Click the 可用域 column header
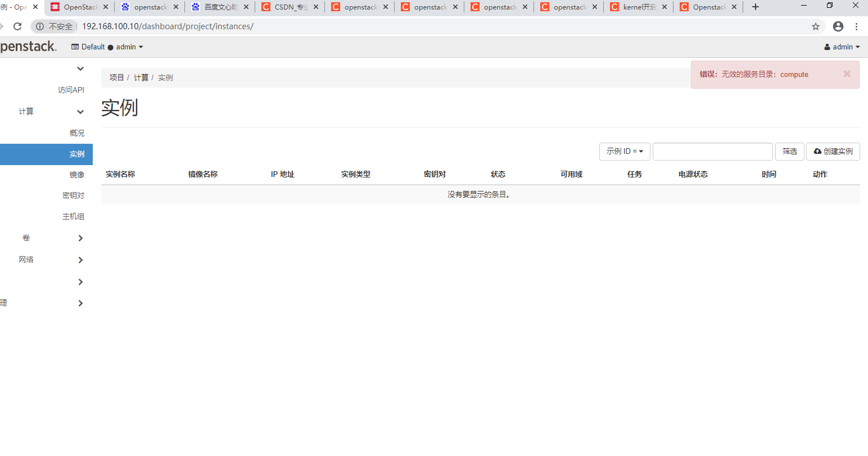 [x=571, y=174]
